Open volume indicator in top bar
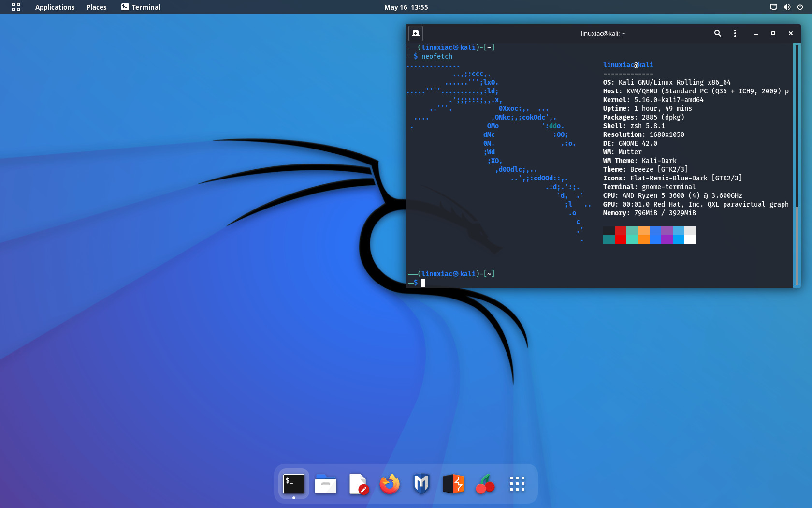Image resolution: width=812 pixels, height=508 pixels. 787,7
